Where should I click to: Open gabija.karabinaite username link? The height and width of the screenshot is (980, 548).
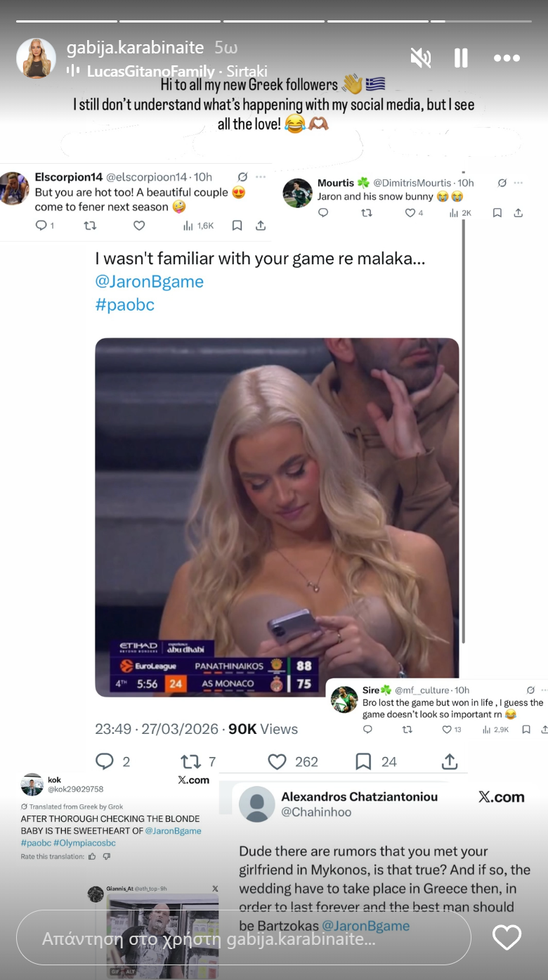tap(135, 48)
